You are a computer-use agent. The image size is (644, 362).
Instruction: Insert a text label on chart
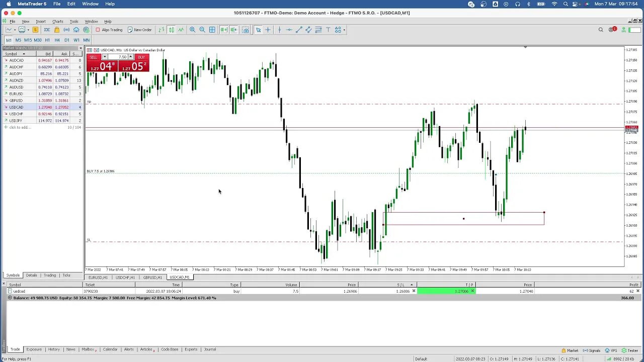pyautogui.click(x=328, y=30)
